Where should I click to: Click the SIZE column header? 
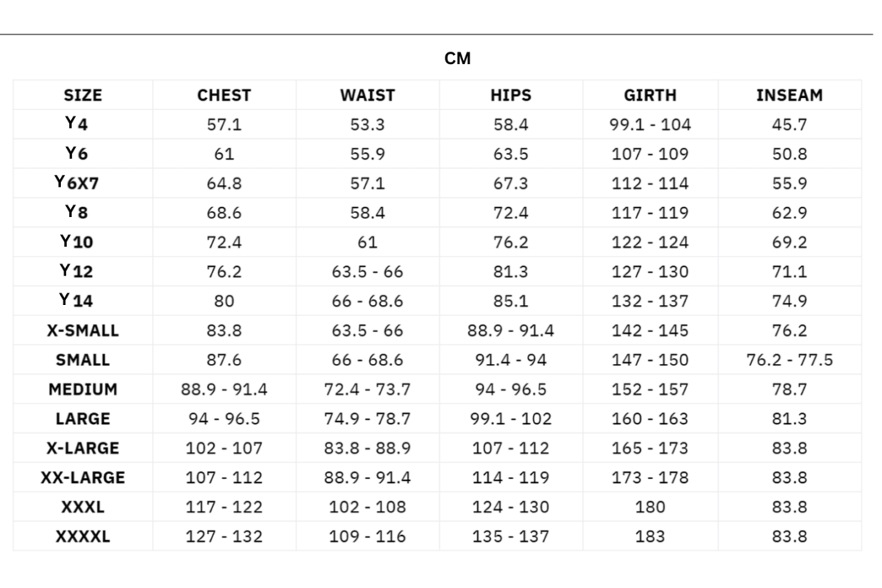coord(83,96)
